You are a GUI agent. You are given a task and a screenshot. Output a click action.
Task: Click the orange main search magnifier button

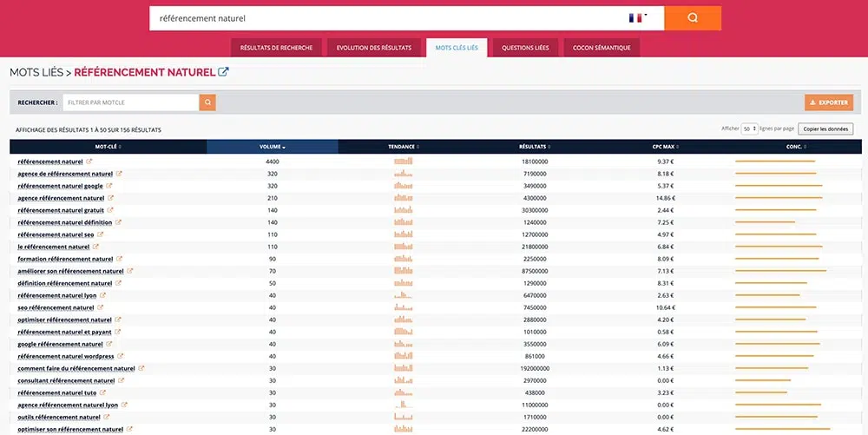[693, 17]
